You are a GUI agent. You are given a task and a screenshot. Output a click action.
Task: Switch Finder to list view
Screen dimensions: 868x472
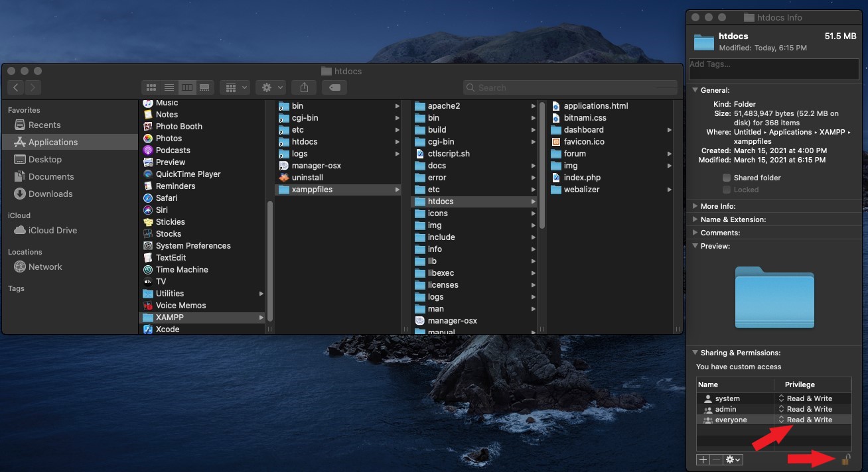[x=169, y=88]
